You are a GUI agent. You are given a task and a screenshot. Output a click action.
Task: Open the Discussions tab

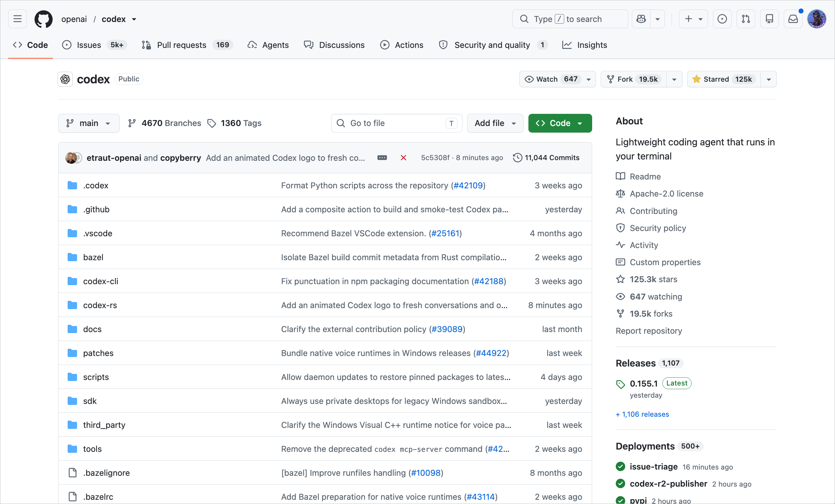[x=334, y=45]
